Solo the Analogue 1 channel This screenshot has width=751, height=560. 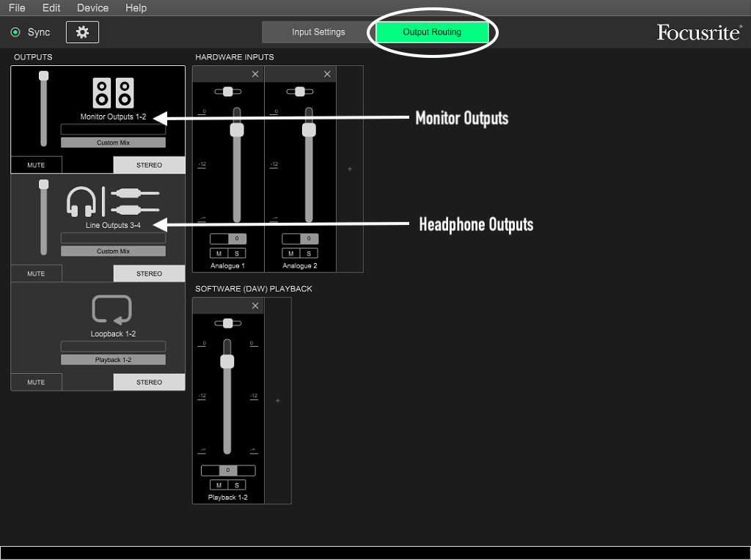point(236,254)
